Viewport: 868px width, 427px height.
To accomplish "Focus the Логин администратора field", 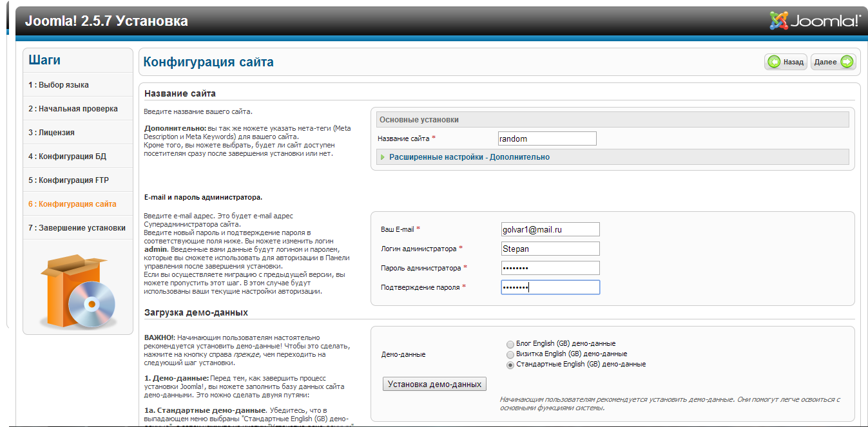I will point(550,249).
